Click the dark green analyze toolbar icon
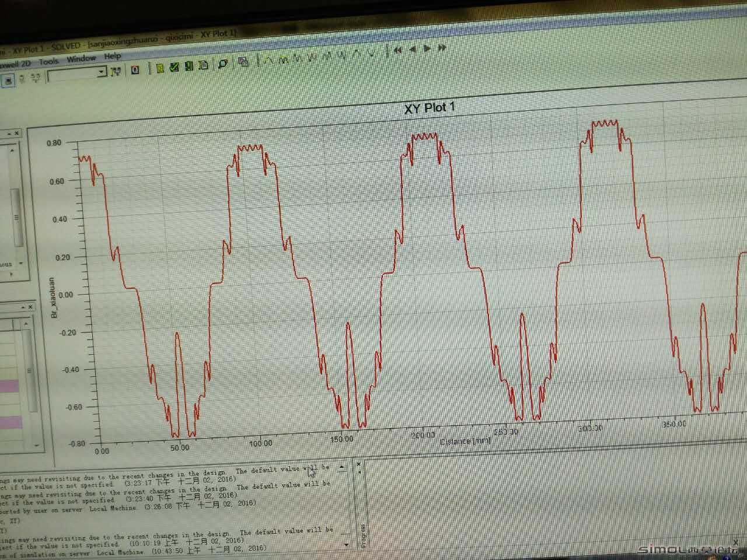 tap(189, 66)
